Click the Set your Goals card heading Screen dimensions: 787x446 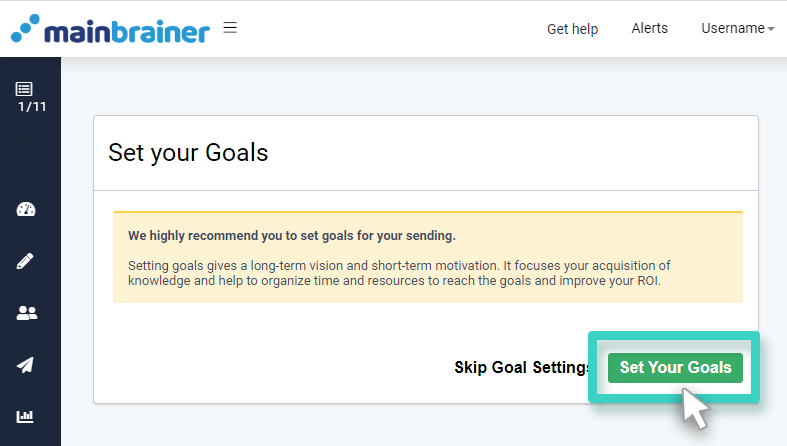coord(189,153)
